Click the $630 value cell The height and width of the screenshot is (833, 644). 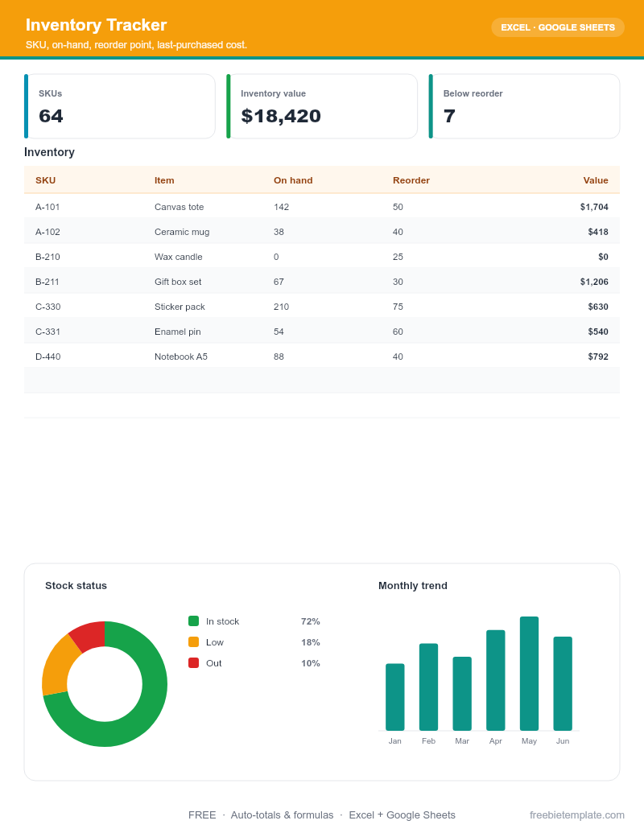598,307
